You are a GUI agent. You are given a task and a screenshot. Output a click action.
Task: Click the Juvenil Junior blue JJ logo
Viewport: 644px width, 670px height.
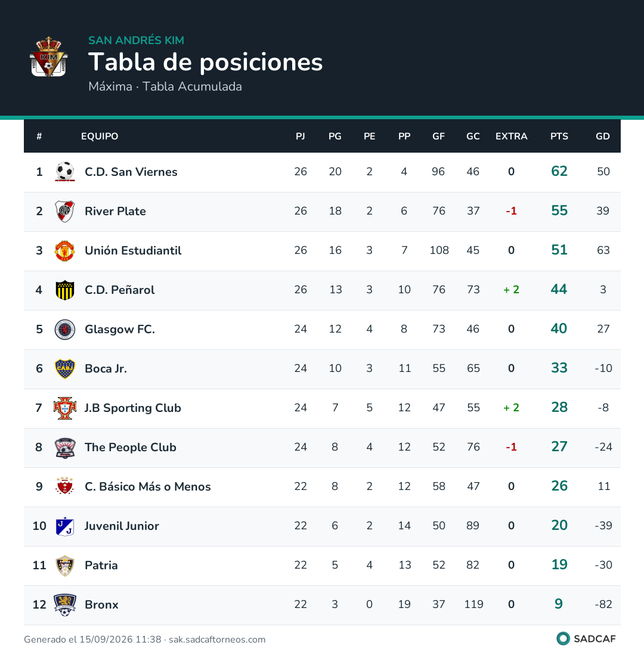pyautogui.click(x=65, y=526)
